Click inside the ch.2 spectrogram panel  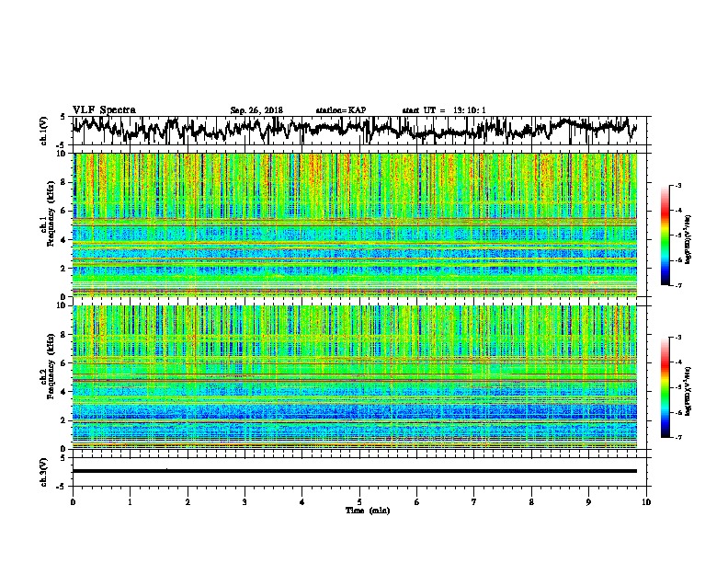coord(355,377)
